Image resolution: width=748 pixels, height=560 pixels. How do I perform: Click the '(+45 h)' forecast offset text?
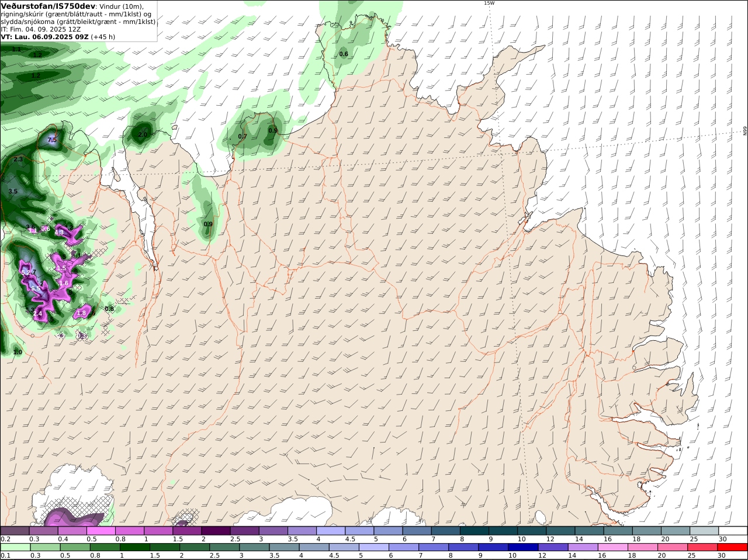(x=103, y=37)
